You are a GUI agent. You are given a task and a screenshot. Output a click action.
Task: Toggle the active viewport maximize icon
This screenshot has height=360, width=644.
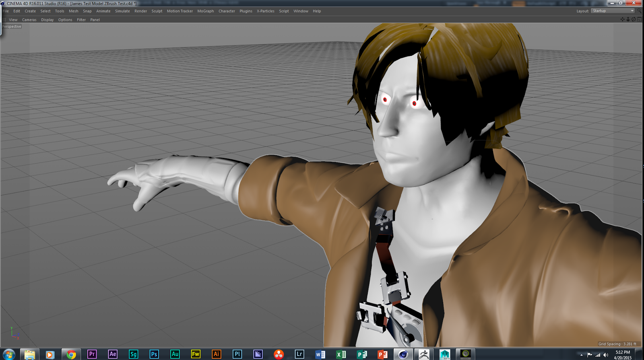(639, 19)
